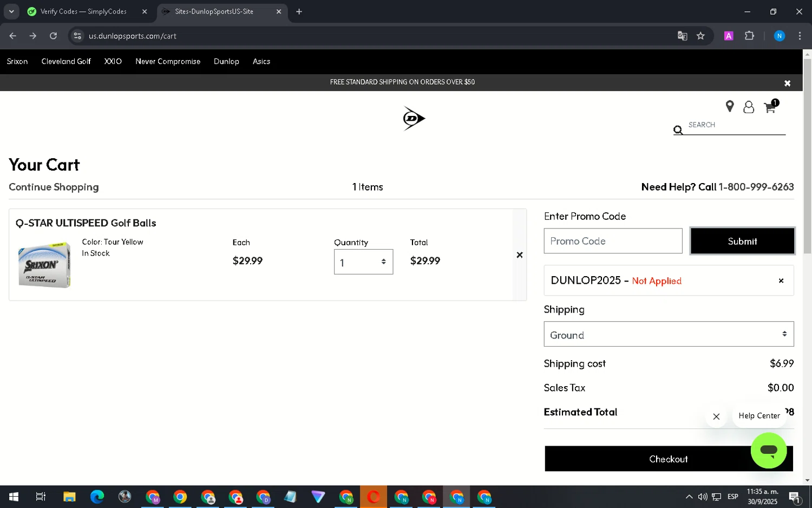Open File Explorer from the taskbar
This screenshot has height=508, width=812.
(69, 497)
